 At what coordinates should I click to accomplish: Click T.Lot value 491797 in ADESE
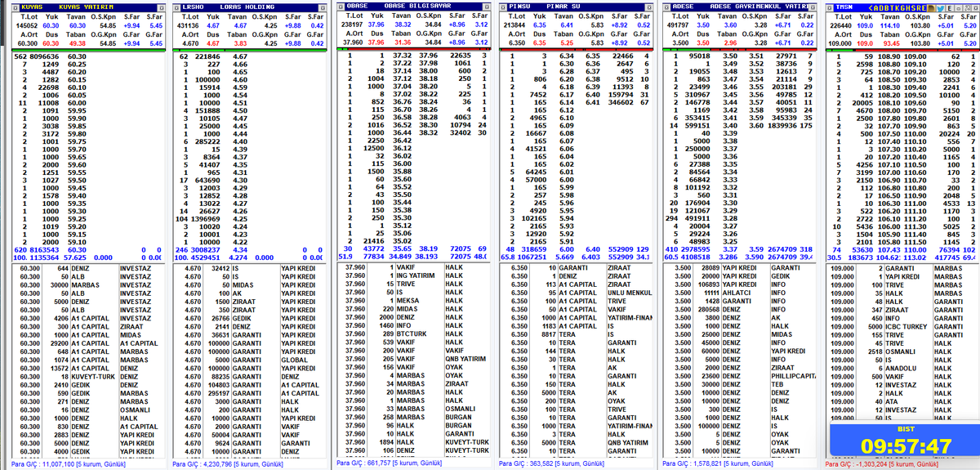679,25
